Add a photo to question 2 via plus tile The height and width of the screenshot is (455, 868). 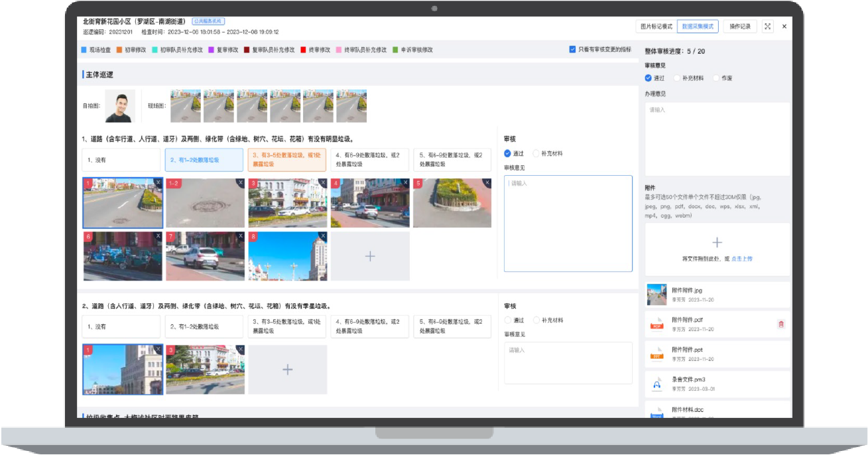click(x=287, y=369)
